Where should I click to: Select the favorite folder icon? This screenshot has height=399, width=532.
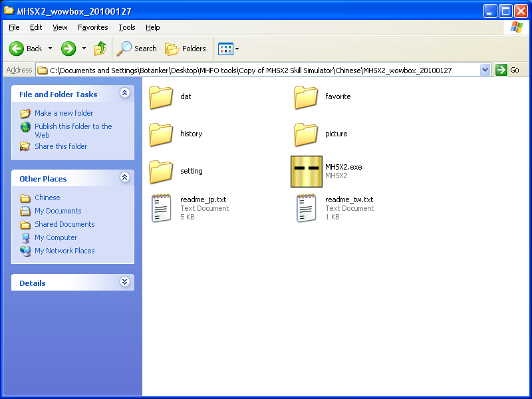point(306,97)
